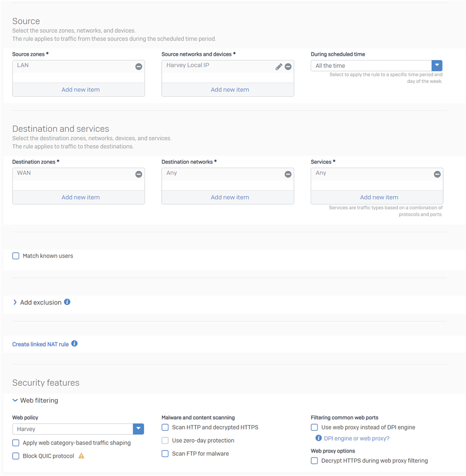Image resolution: width=466 pixels, height=476 pixels.
Task: Click warning icon beside Block QUIC protocol
Action: [x=81, y=456]
